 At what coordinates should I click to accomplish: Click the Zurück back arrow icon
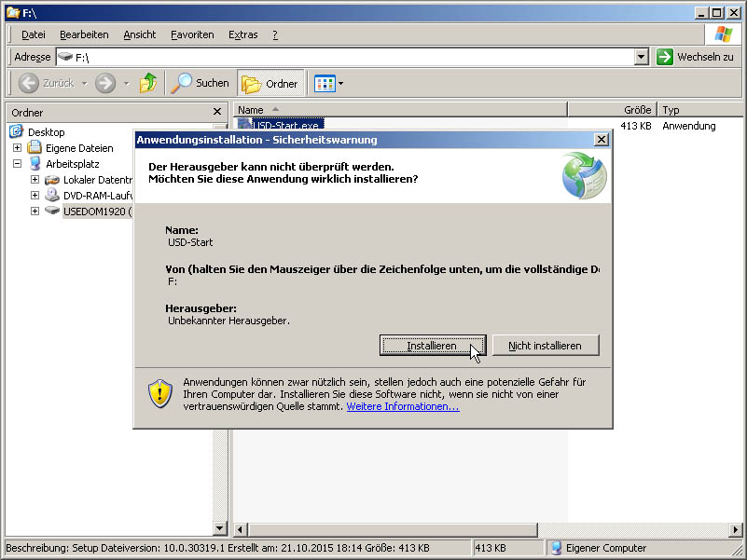[29, 83]
